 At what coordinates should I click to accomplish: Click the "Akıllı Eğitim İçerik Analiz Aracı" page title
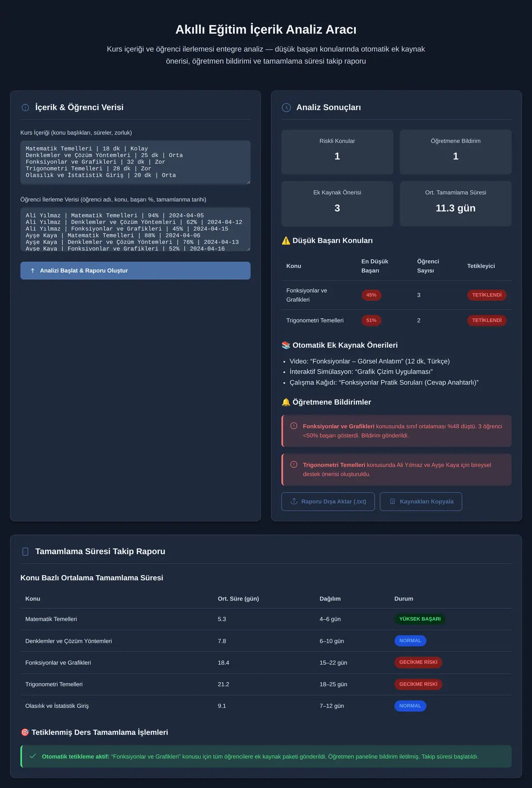pos(266,29)
